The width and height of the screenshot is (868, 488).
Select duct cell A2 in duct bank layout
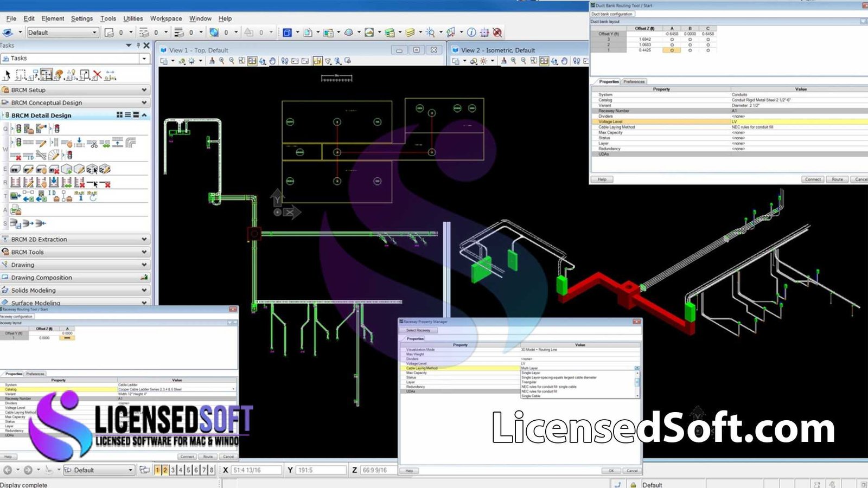point(672,44)
